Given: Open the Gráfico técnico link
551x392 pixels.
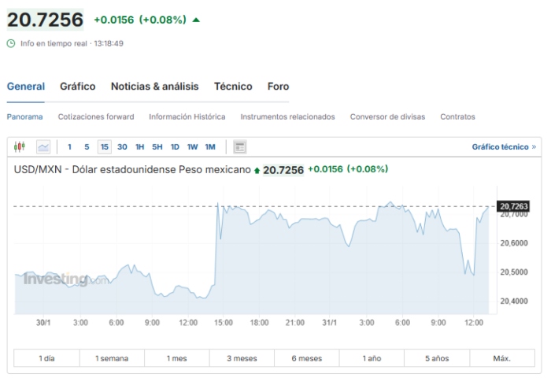Looking at the screenshot, I should pyautogui.click(x=503, y=146).
